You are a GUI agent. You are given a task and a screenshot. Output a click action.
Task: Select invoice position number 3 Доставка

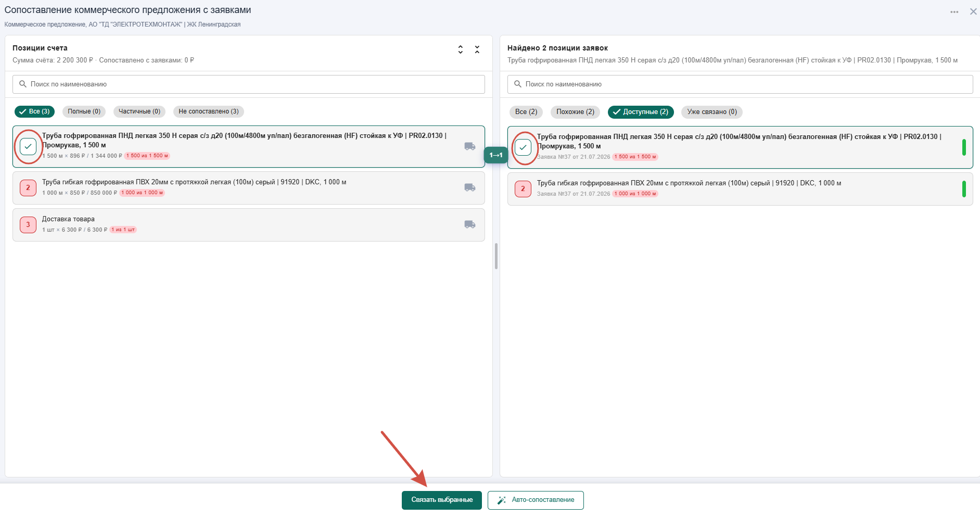(x=28, y=225)
